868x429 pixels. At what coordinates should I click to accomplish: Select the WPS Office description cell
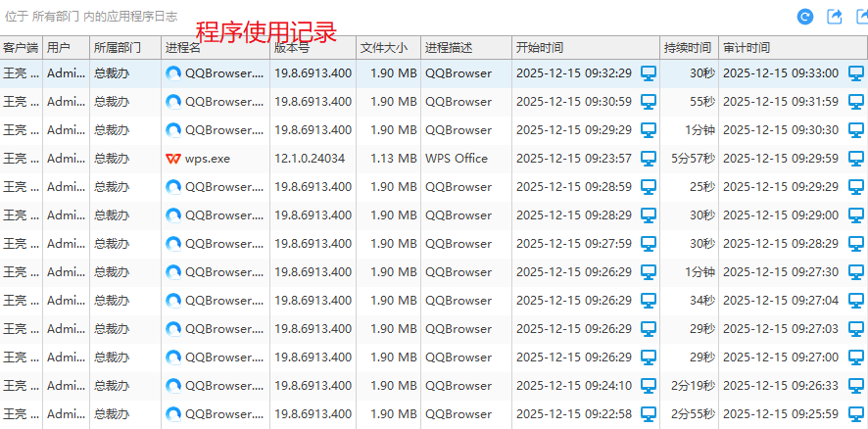click(456, 159)
